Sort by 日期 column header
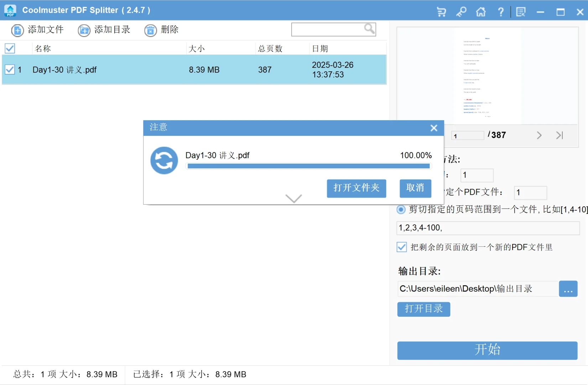Image resolution: width=588 pixels, height=385 pixels. pos(320,48)
